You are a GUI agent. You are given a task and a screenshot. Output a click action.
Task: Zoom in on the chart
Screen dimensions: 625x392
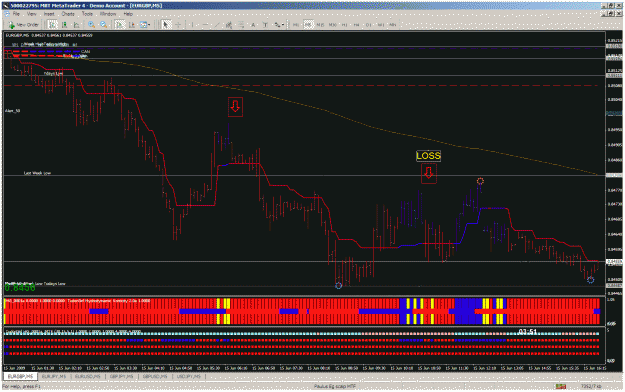point(91,25)
